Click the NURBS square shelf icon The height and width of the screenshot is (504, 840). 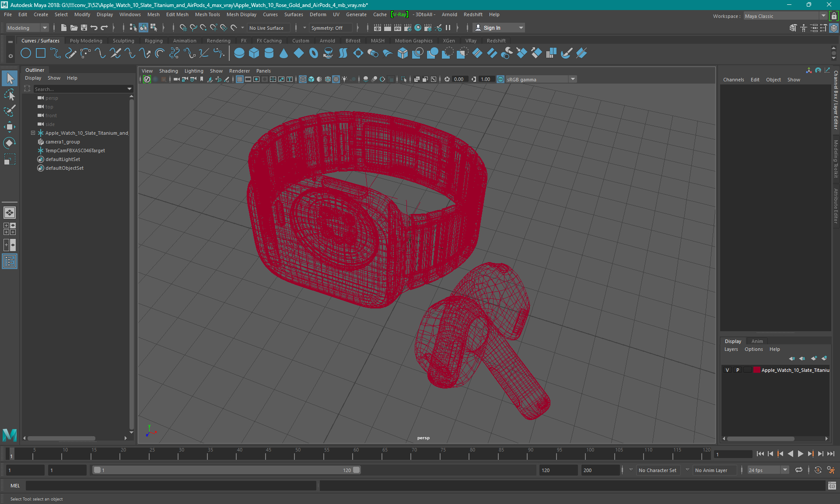[41, 53]
